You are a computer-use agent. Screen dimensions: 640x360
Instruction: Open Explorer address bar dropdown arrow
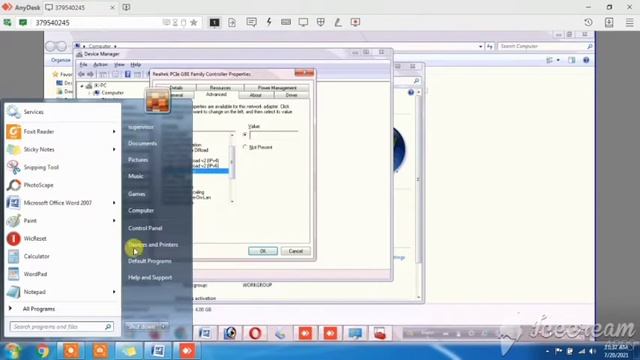(480, 47)
